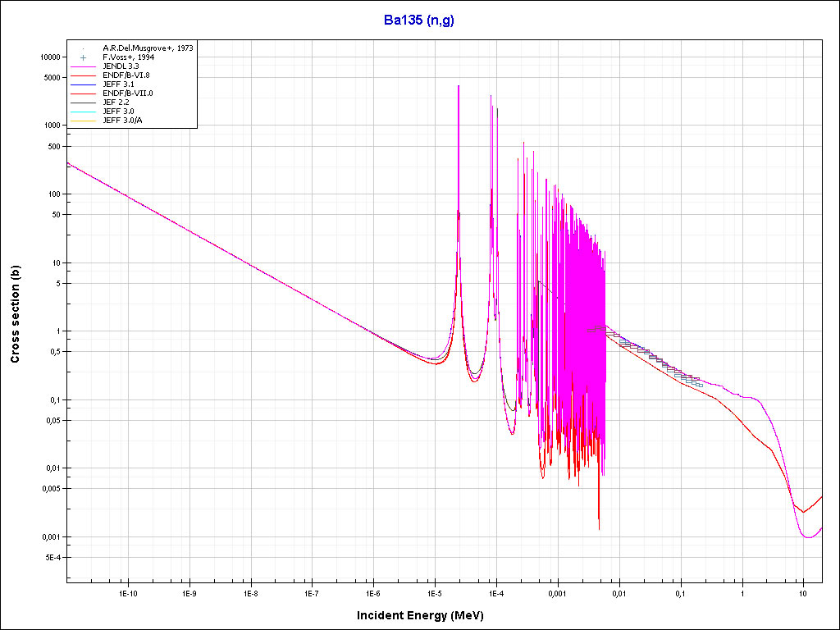The width and height of the screenshot is (840, 630).
Task: Select the 5E-4 tick label on Y axis
Action: click(x=51, y=558)
